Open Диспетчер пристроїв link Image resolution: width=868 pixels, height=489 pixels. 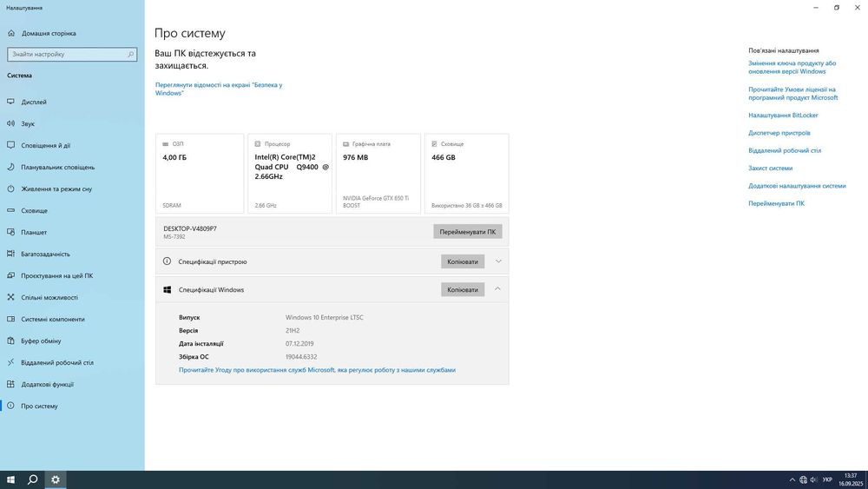(779, 133)
